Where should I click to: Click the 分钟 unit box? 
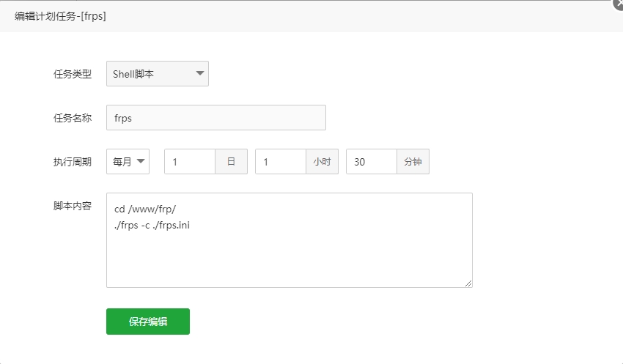[413, 162]
